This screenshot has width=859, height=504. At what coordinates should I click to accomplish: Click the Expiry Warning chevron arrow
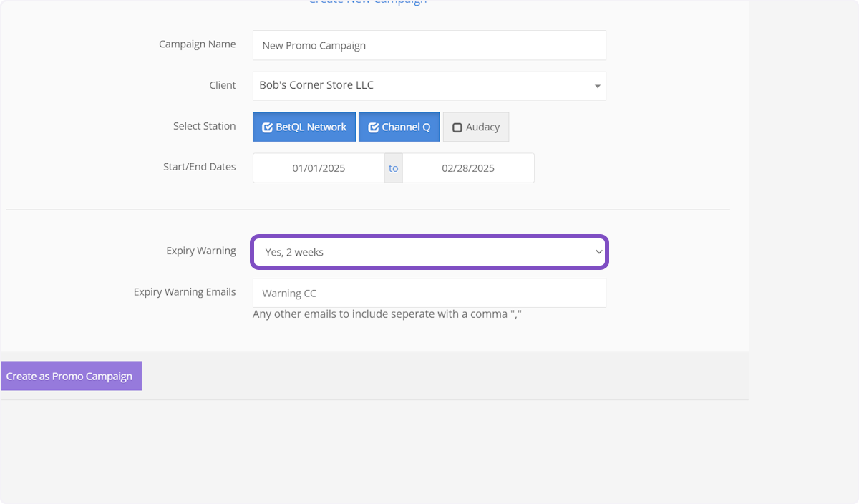click(599, 252)
